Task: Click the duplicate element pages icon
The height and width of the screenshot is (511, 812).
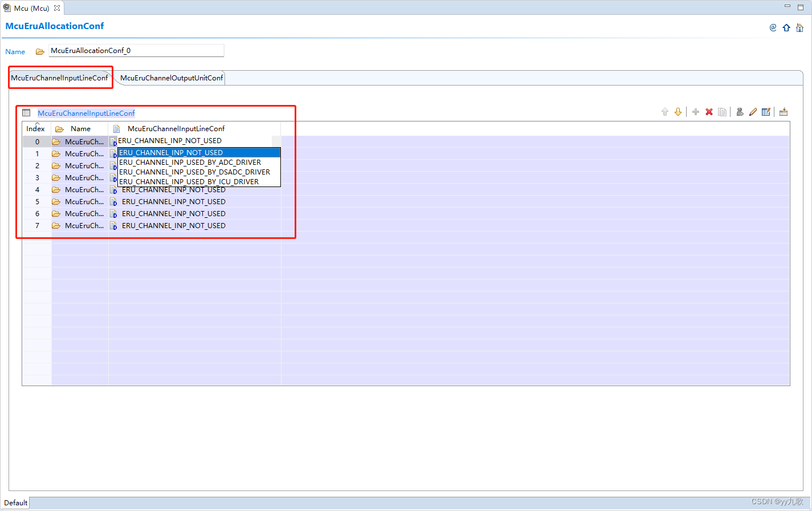Action: click(x=723, y=112)
